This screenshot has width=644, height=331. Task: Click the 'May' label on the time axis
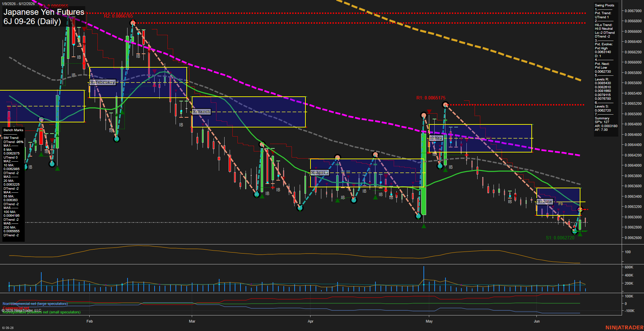pyautogui.click(x=429, y=321)
